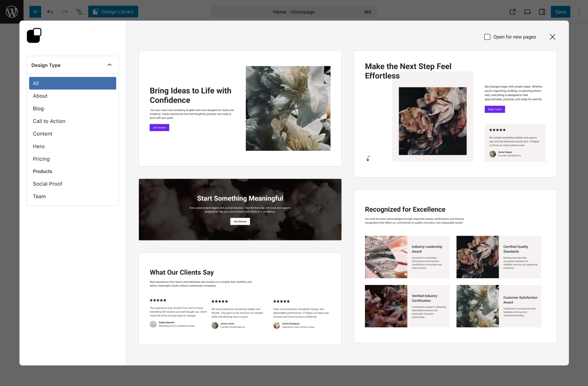Enable the Open for new pages checkbox

point(487,37)
